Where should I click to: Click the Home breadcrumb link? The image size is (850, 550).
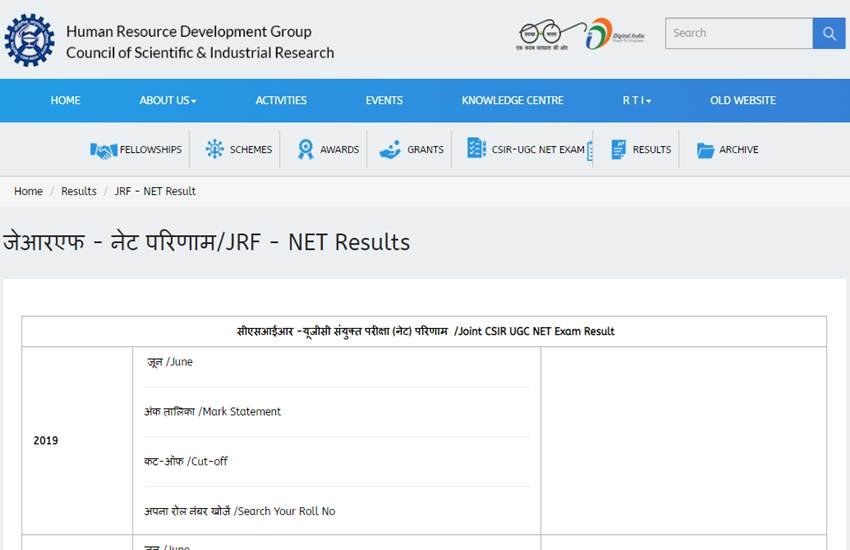[x=28, y=191]
